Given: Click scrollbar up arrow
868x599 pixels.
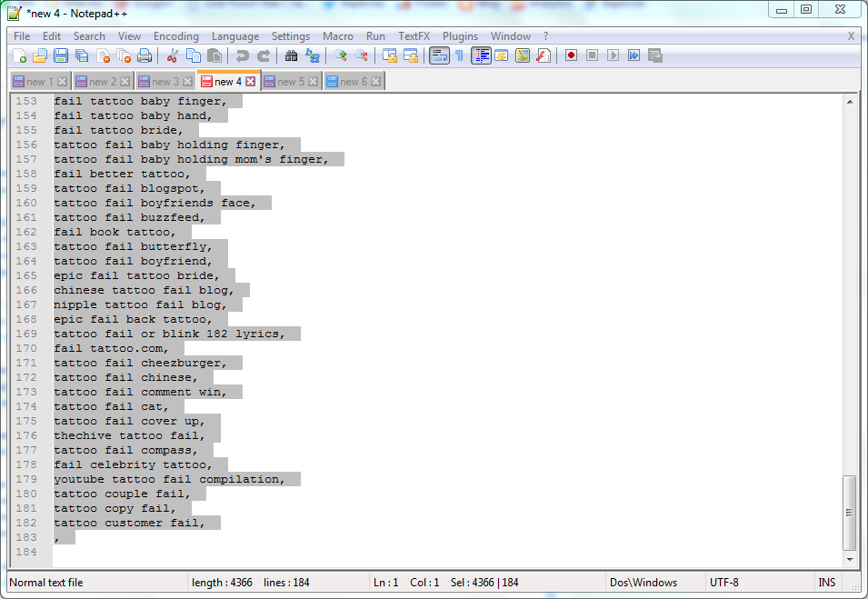Looking at the screenshot, I should (850, 101).
